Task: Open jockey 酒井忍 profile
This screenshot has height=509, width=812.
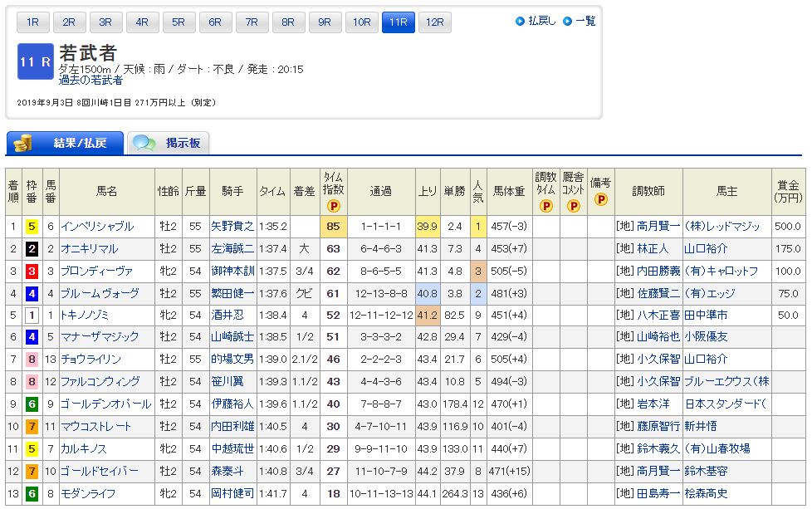Action: [x=227, y=315]
